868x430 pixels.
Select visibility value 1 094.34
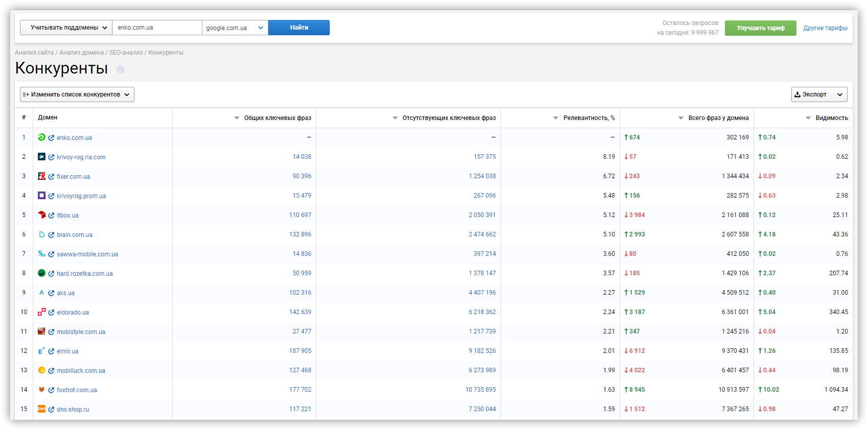click(836, 390)
